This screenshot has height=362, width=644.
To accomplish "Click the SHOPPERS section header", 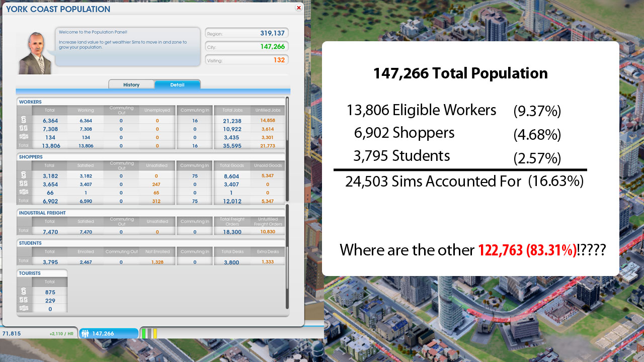I will tap(31, 157).
